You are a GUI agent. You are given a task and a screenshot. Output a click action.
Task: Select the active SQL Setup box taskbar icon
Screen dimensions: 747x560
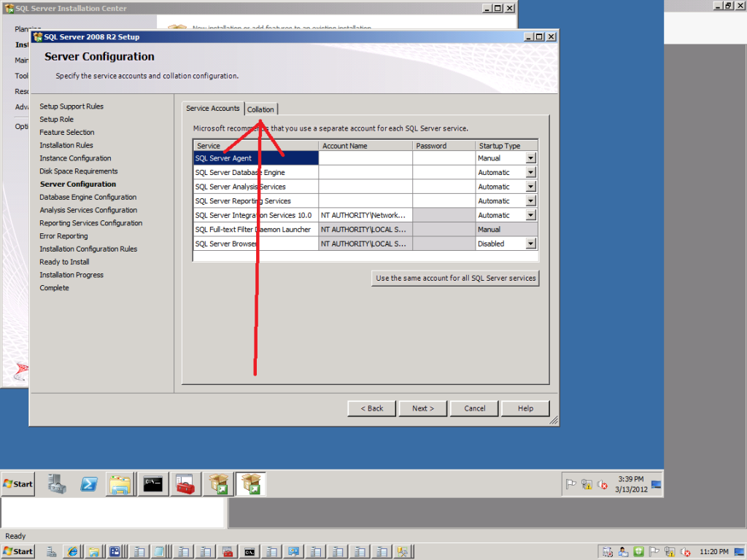[251, 484]
